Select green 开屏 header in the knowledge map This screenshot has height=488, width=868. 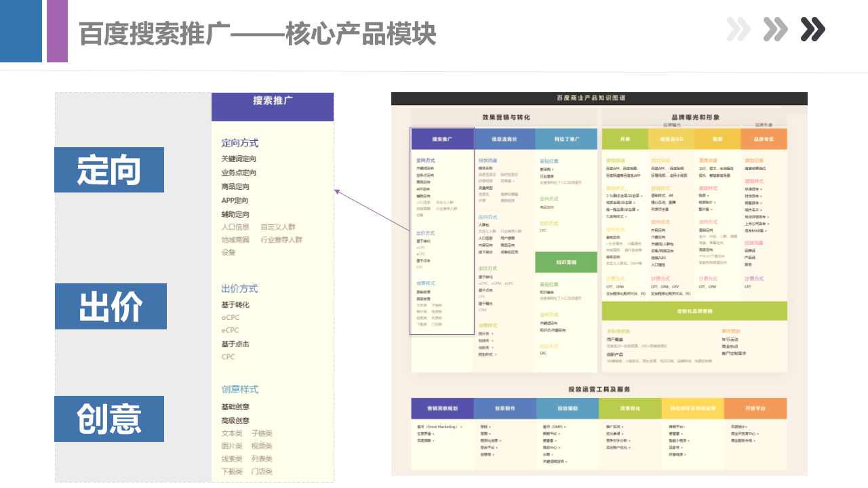coord(625,139)
